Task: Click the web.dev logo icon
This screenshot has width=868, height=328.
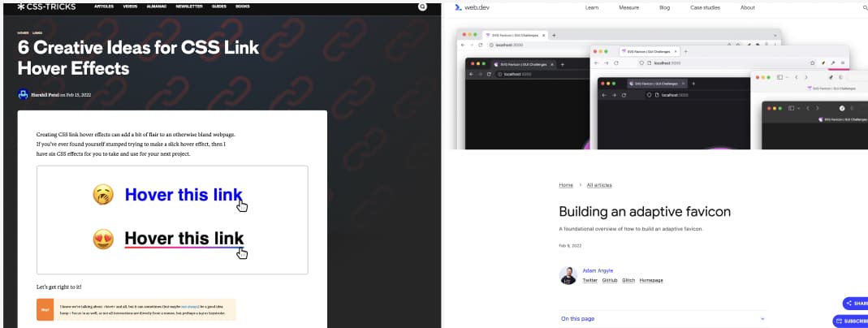Action: click(458, 7)
